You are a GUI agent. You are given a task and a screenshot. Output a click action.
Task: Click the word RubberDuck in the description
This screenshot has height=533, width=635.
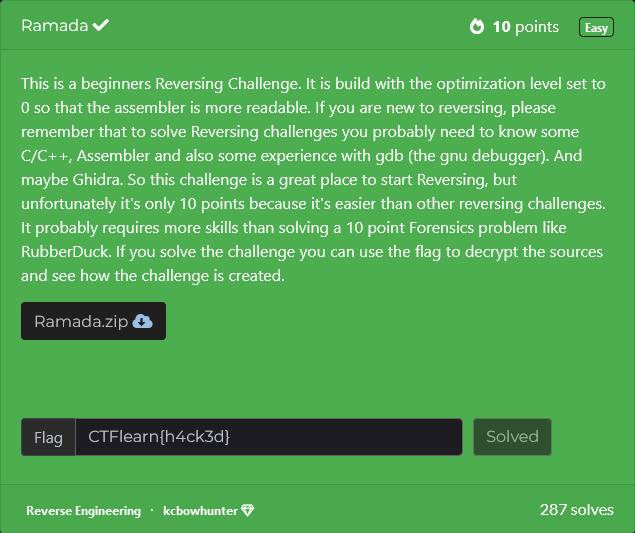(65, 252)
